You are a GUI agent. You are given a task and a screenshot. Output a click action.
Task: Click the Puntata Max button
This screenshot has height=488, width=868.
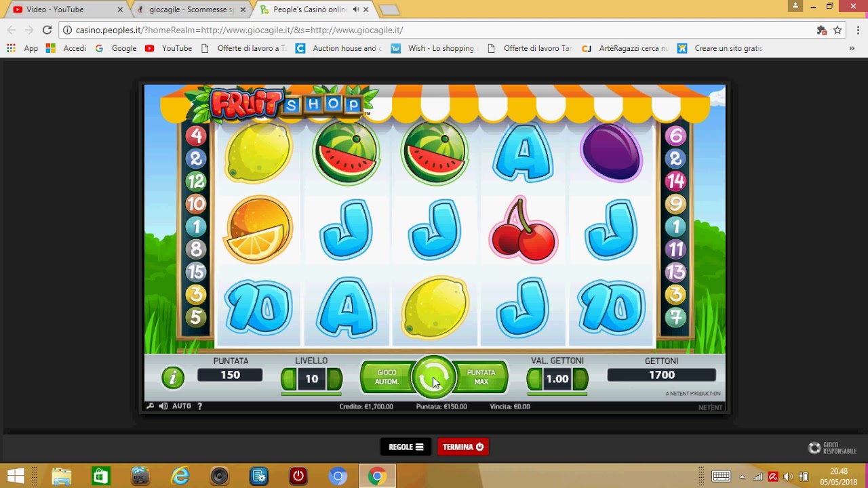click(x=481, y=378)
